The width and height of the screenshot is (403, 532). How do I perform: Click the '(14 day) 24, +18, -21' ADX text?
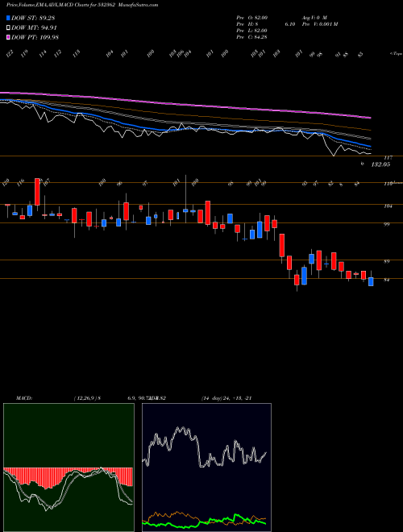click(226, 398)
